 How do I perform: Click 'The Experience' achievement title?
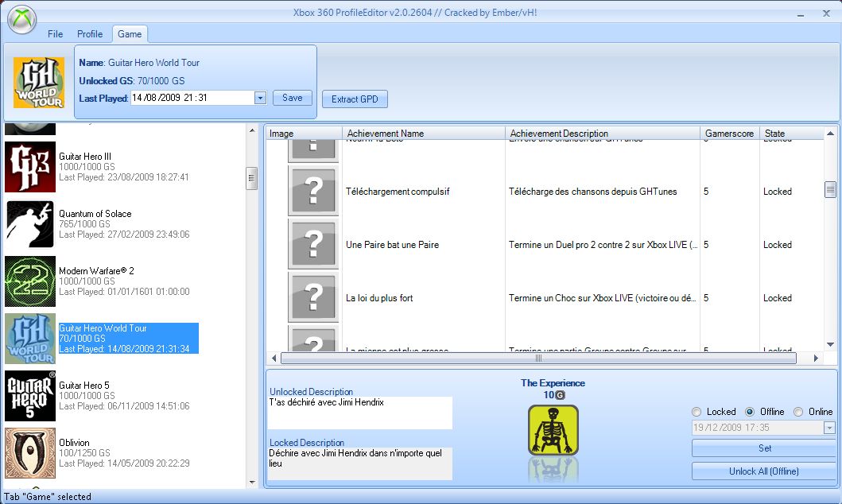(553, 383)
